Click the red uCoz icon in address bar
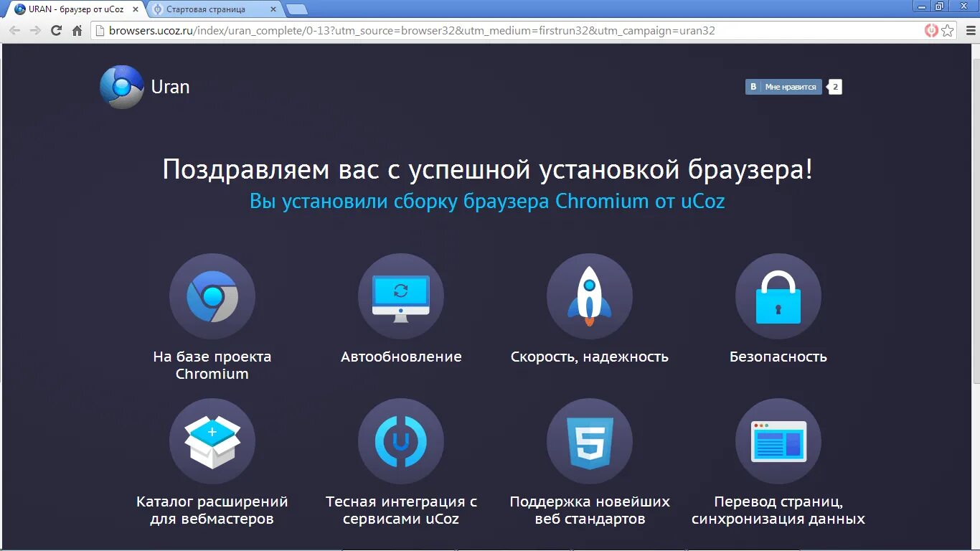980x551 pixels. [x=931, y=31]
